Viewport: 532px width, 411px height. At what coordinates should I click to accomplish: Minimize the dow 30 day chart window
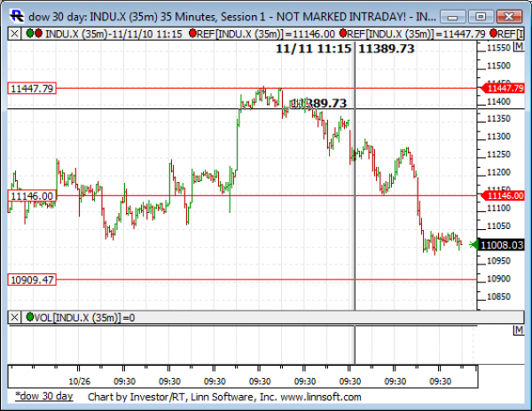[453, 16]
